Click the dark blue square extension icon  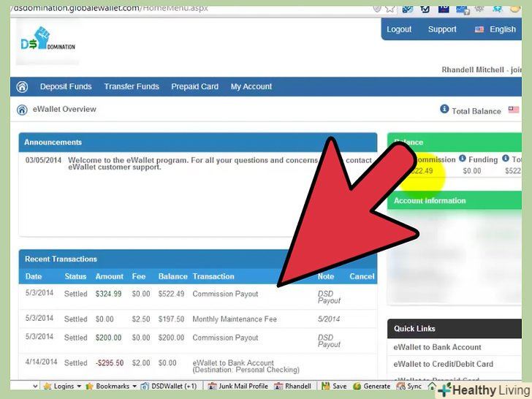click(444, 9)
